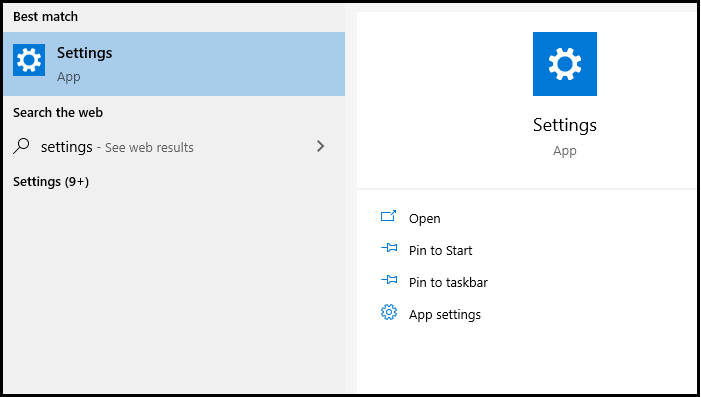Show more under Settings (9+) heading
The height and width of the screenshot is (397, 701).
[x=51, y=182]
